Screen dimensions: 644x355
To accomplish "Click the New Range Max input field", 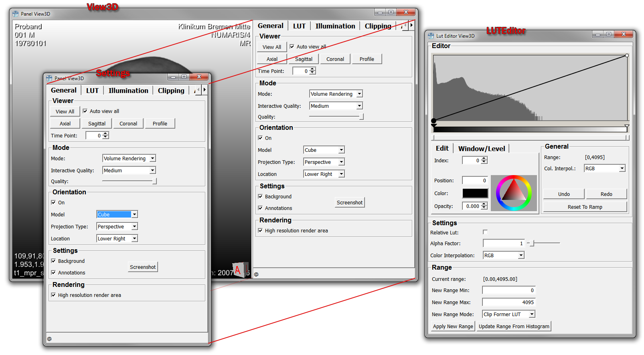I will (x=508, y=303).
